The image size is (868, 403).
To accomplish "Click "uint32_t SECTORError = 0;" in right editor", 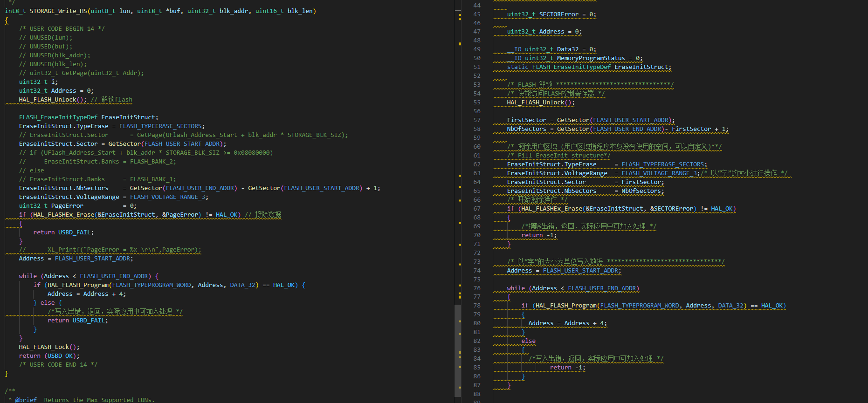I will coord(551,14).
